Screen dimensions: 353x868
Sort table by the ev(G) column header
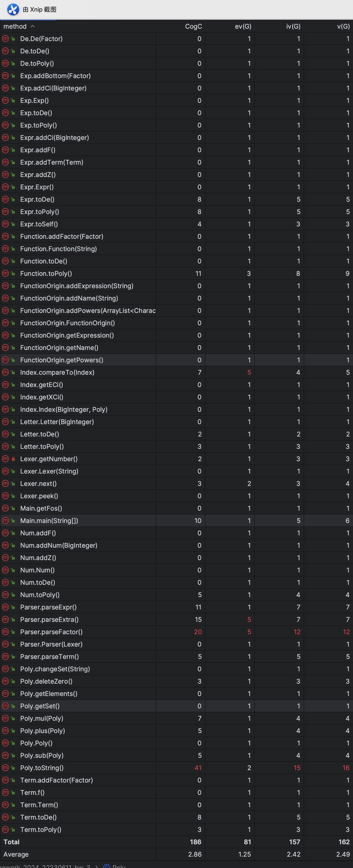click(x=243, y=26)
